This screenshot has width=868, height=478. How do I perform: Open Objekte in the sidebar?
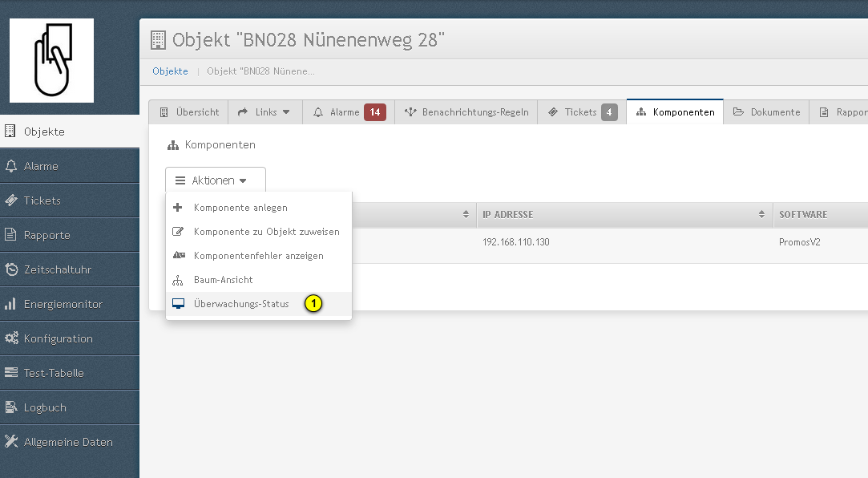tap(70, 132)
